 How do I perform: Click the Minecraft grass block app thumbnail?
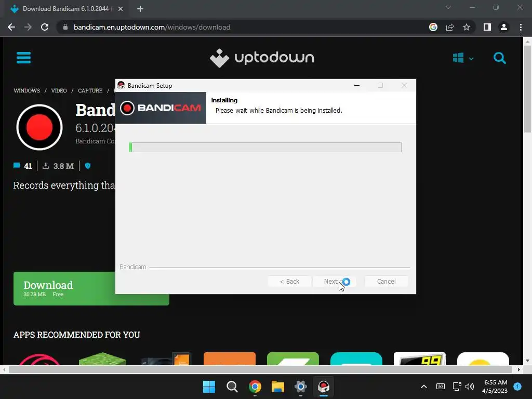click(x=102, y=358)
